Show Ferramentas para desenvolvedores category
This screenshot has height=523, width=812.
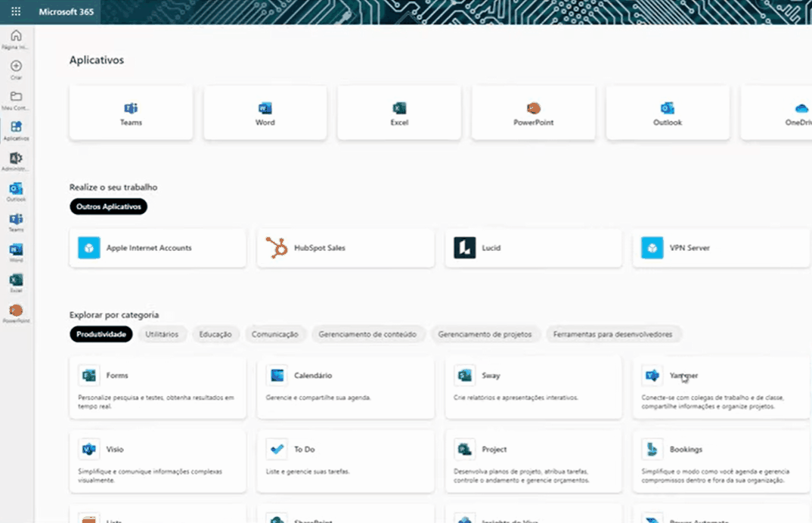pyautogui.click(x=612, y=334)
